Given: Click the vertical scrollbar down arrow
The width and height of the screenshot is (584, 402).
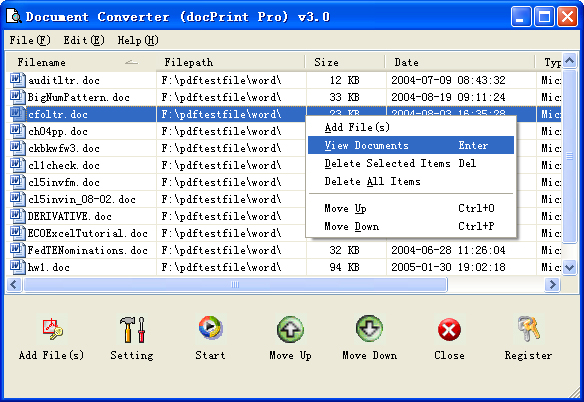Looking at the screenshot, I should click(569, 268).
